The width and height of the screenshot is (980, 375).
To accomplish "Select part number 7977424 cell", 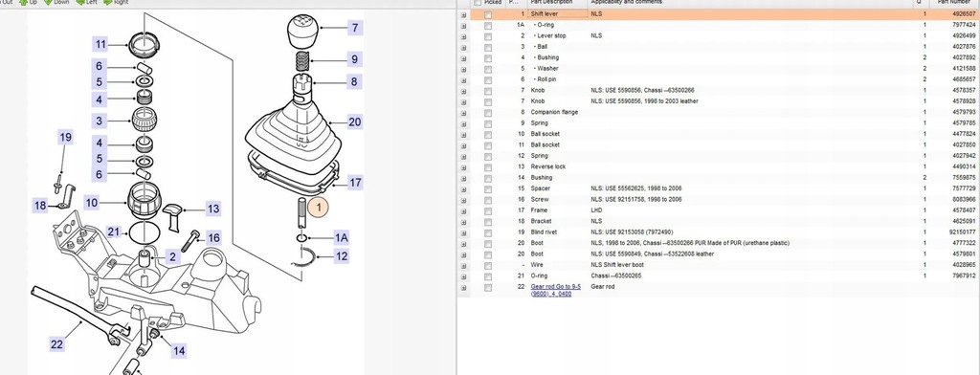I will (965, 25).
